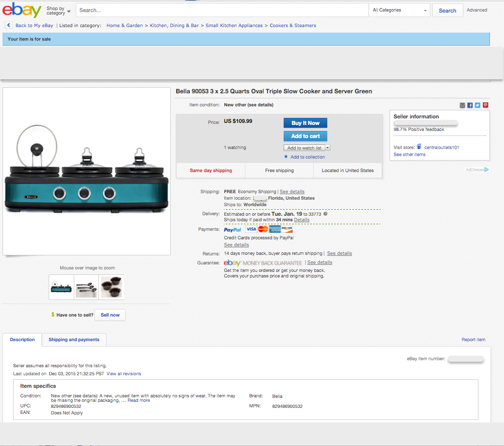504x446 pixels.
Task: Click the dollar sign icon by Have one to sell
Action: [x=53, y=315]
